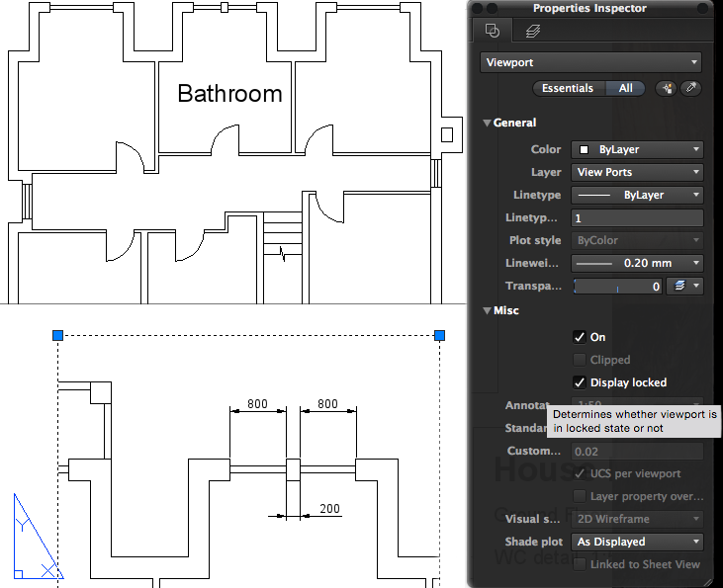The width and height of the screenshot is (723, 588).
Task: Click the quick select sparkle icon
Action: point(667,89)
